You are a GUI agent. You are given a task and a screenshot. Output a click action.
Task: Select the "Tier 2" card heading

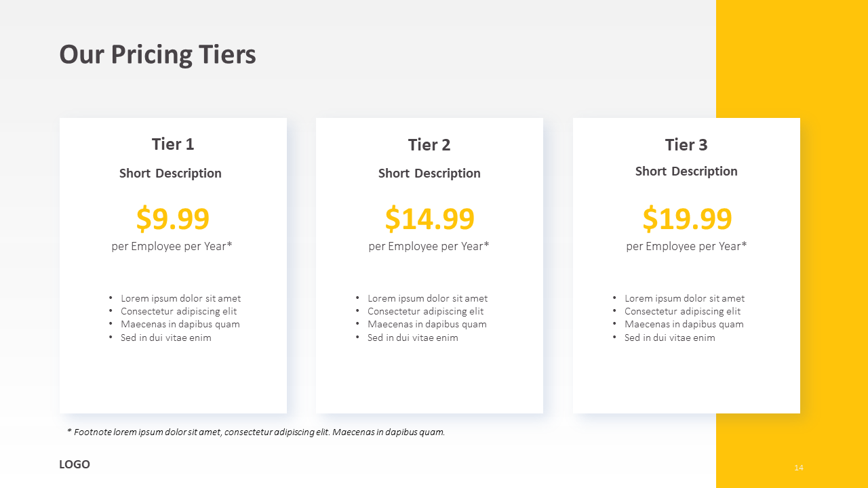(x=429, y=145)
